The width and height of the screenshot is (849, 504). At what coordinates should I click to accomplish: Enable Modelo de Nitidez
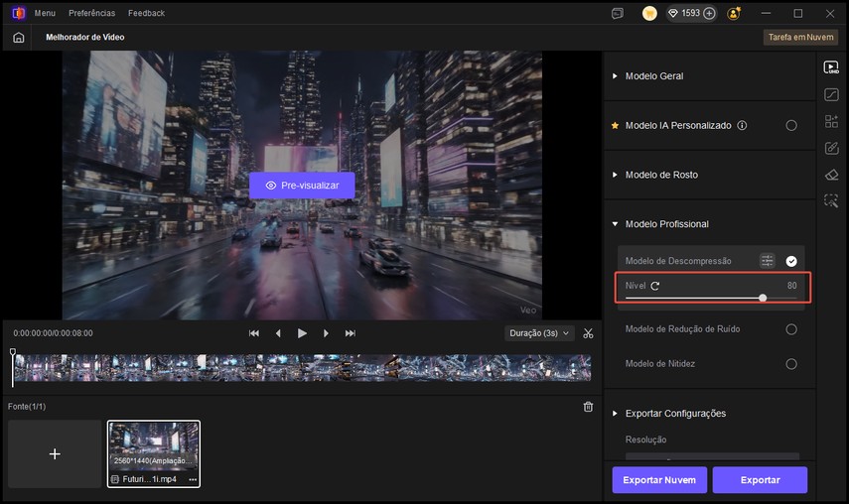[791, 364]
